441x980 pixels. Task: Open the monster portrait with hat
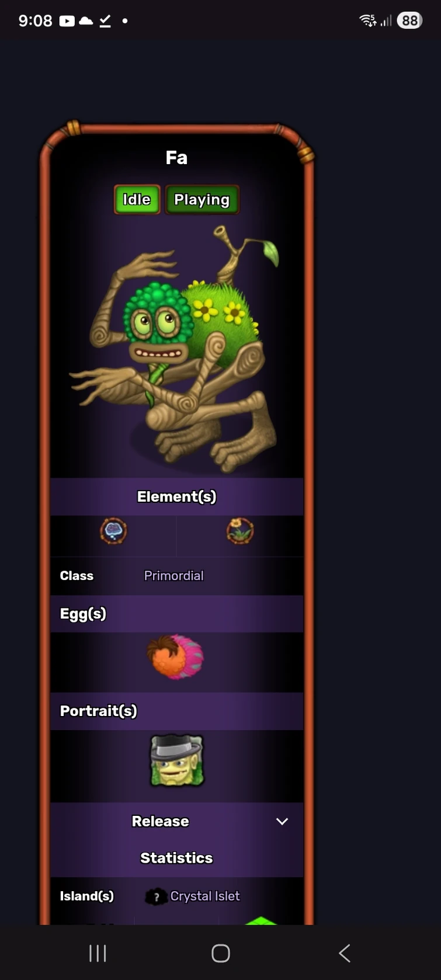coord(177,761)
